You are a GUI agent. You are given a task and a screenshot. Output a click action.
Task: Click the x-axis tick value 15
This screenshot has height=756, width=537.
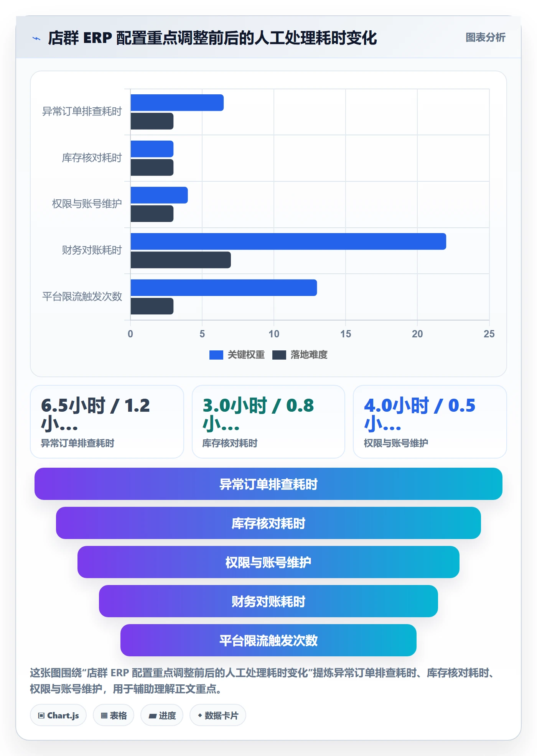[346, 334]
